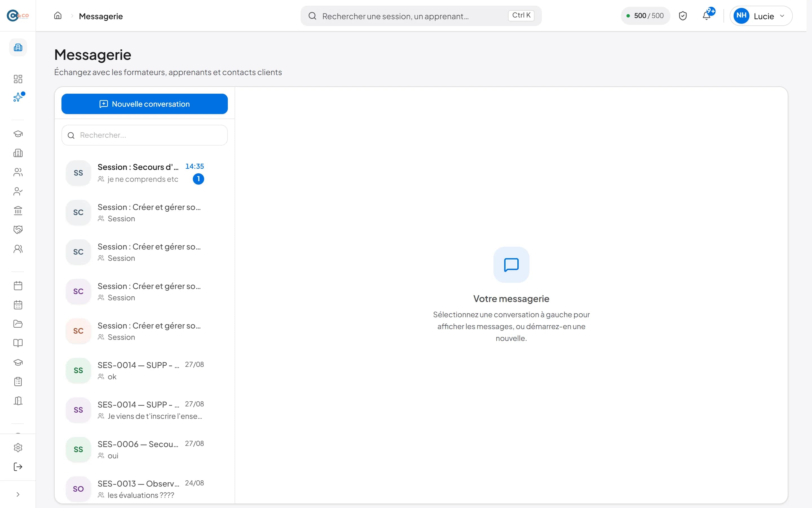Start a Nouvelle conversation
The width and height of the screenshot is (812, 508).
point(145,104)
